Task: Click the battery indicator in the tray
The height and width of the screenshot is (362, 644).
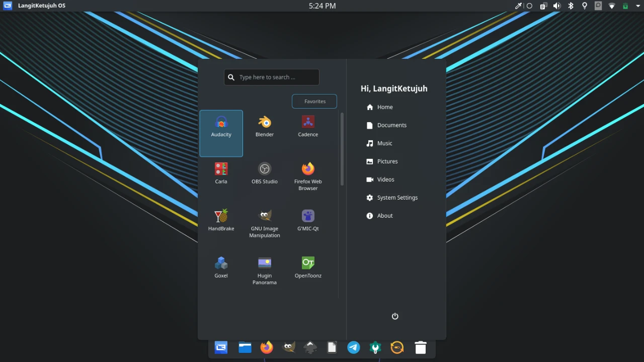Action: click(x=625, y=6)
